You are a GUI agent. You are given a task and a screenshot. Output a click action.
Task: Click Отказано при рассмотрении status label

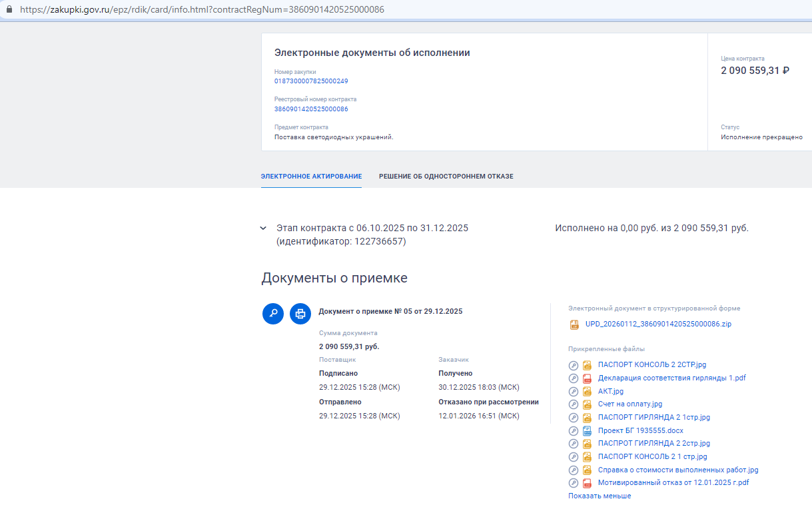click(488, 402)
